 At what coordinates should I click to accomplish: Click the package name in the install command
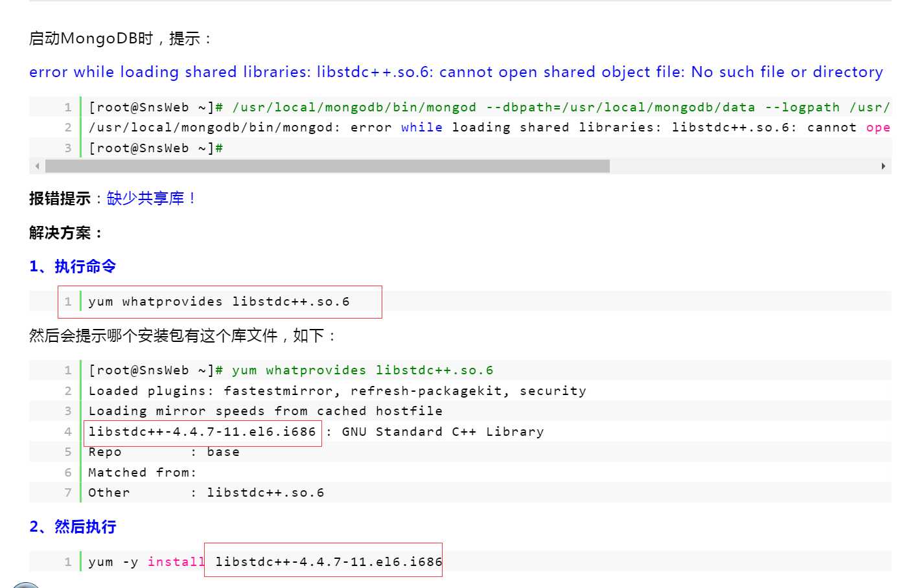[x=329, y=562]
